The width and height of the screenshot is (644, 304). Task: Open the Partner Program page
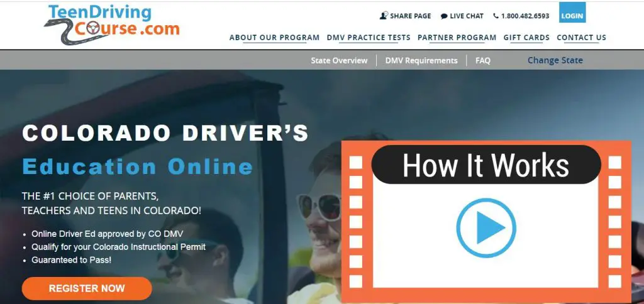coord(457,38)
